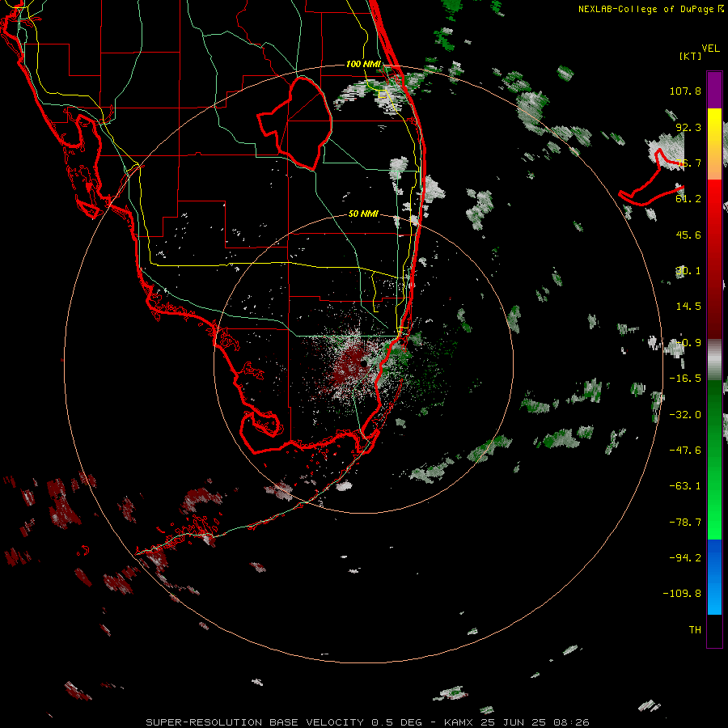Select the -109.8 value on the velocity scale

coord(682,594)
